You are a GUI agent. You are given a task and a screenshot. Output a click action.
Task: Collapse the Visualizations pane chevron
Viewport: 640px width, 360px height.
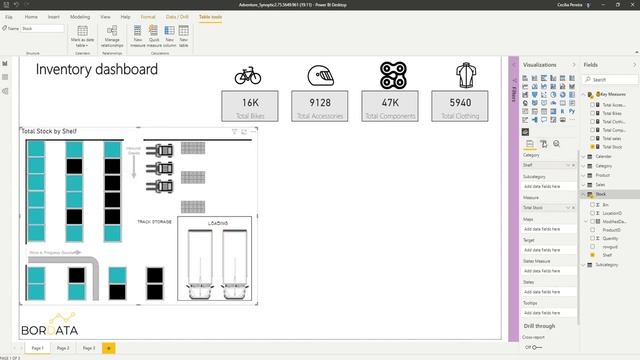[574, 65]
